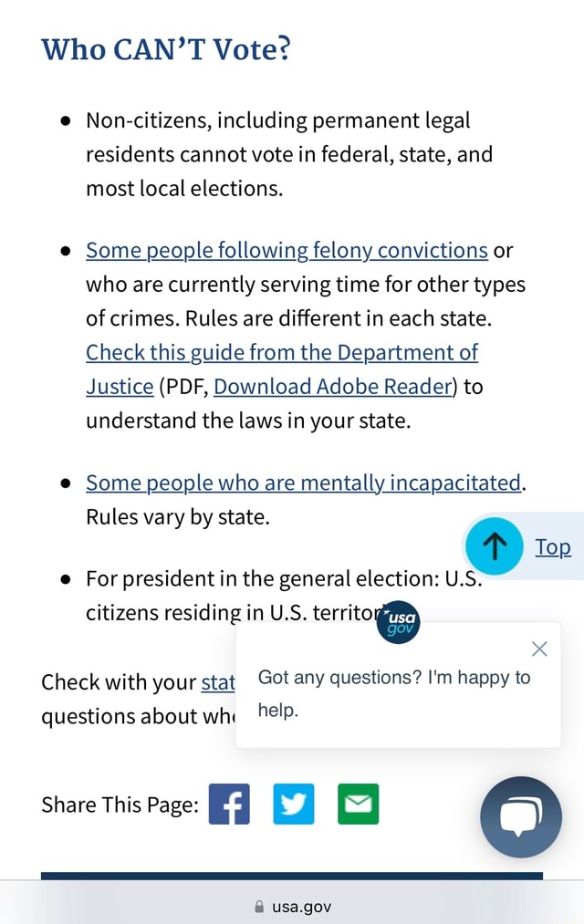Viewport: 584px width, 924px height.
Task: Share this page via email
Action: point(358,805)
